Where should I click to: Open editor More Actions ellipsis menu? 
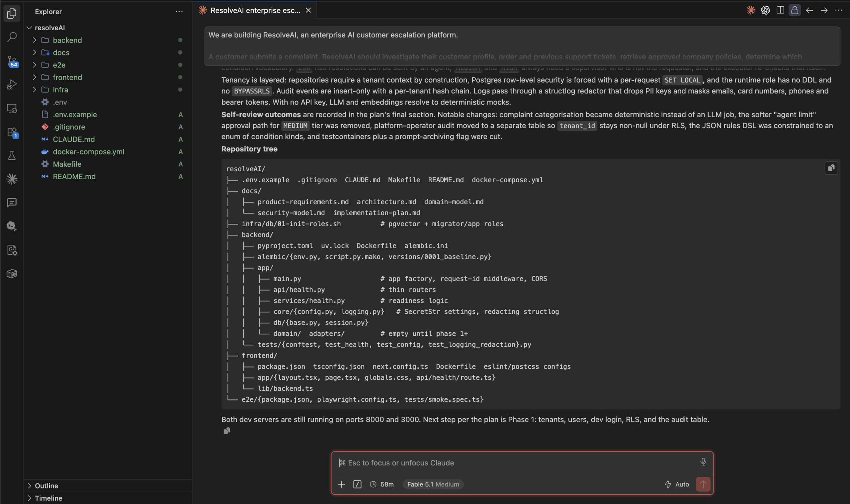(x=838, y=10)
